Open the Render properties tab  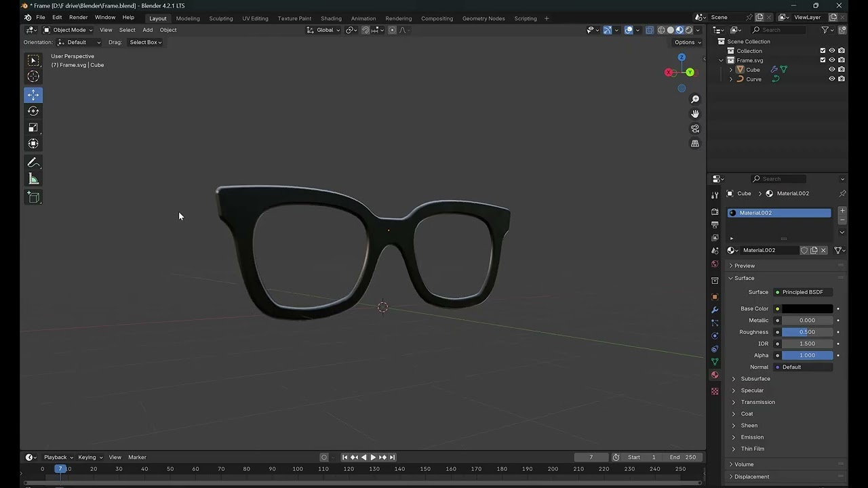[715, 211]
